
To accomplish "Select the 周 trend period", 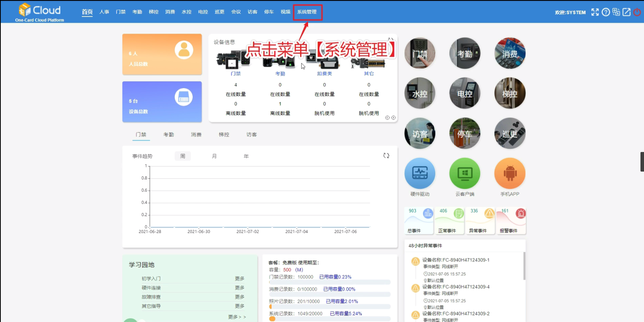I will pyautogui.click(x=182, y=156).
